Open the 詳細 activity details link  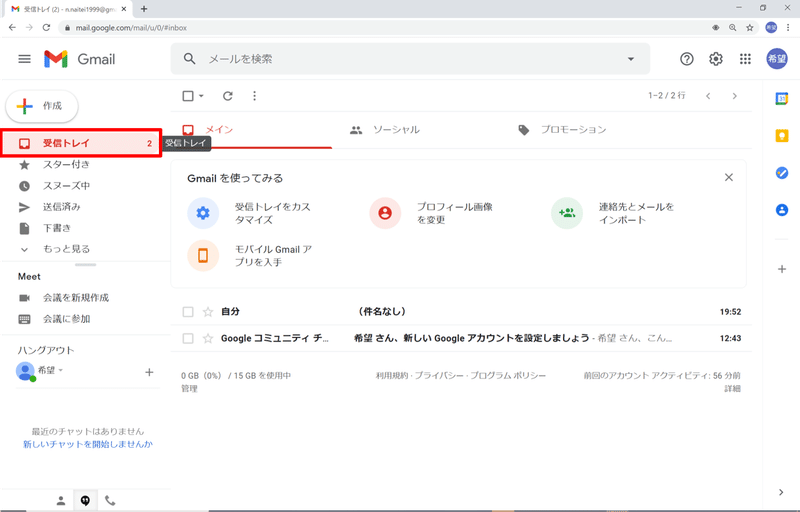[732, 389]
